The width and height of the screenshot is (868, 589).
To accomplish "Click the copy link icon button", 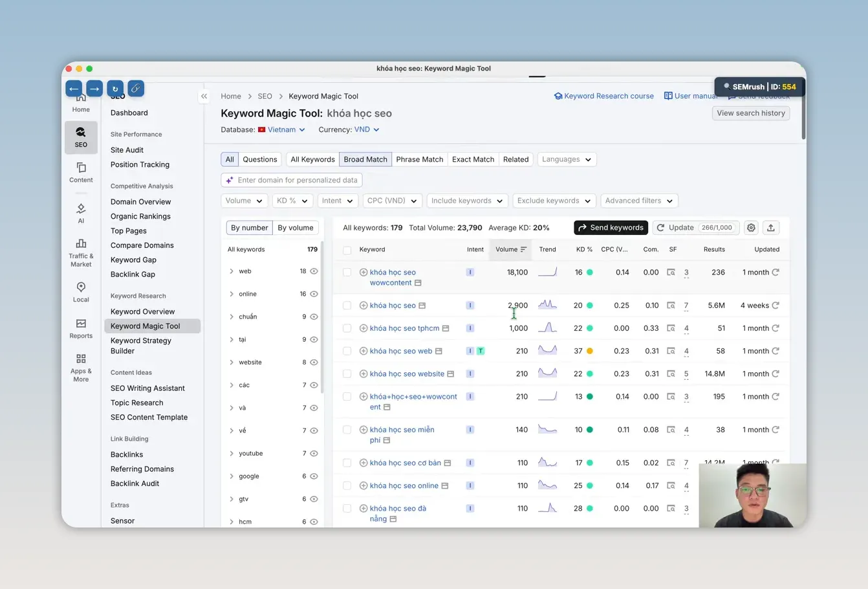I will click(x=136, y=89).
